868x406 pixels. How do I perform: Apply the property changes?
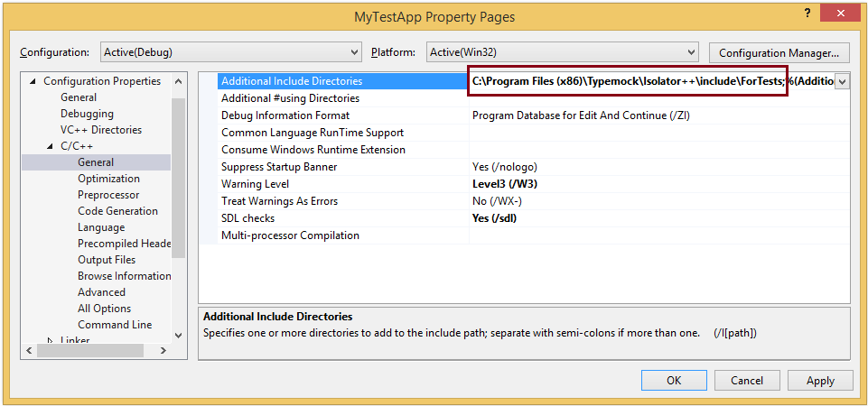point(820,381)
